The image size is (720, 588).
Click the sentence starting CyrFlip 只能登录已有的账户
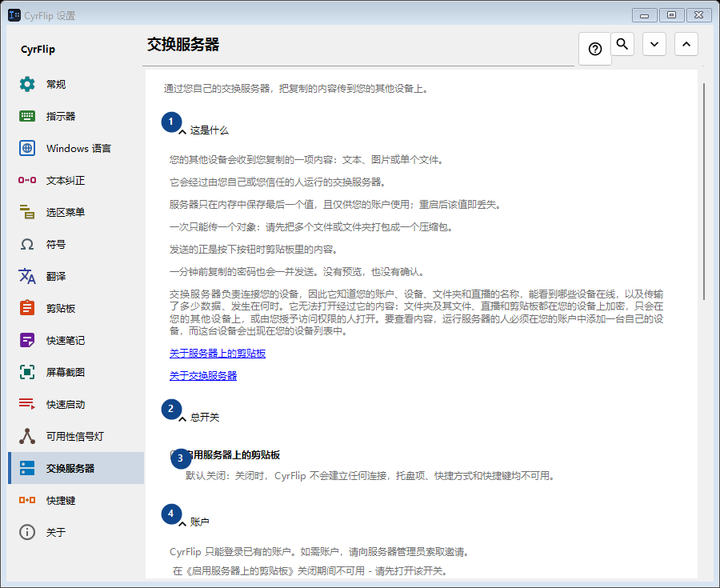click(x=320, y=551)
